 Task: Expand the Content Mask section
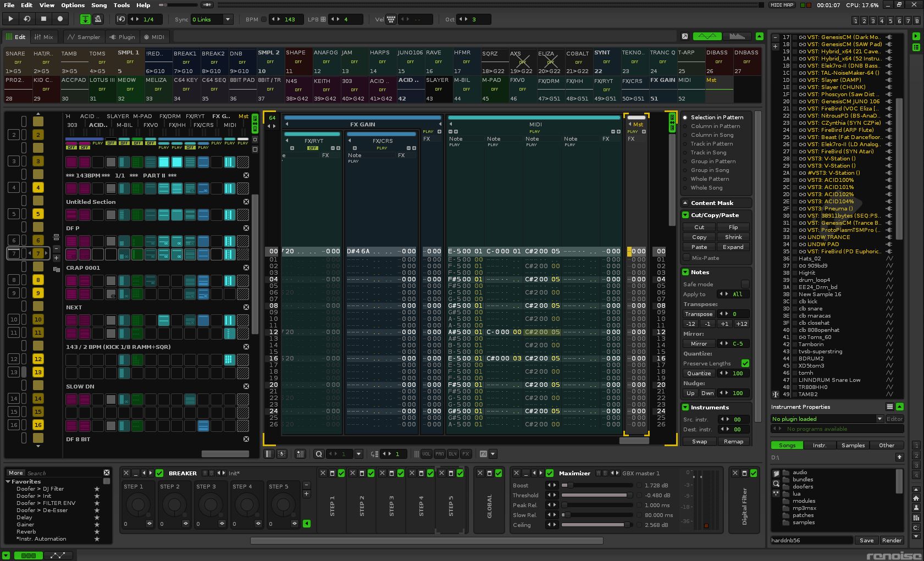pos(685,203)
